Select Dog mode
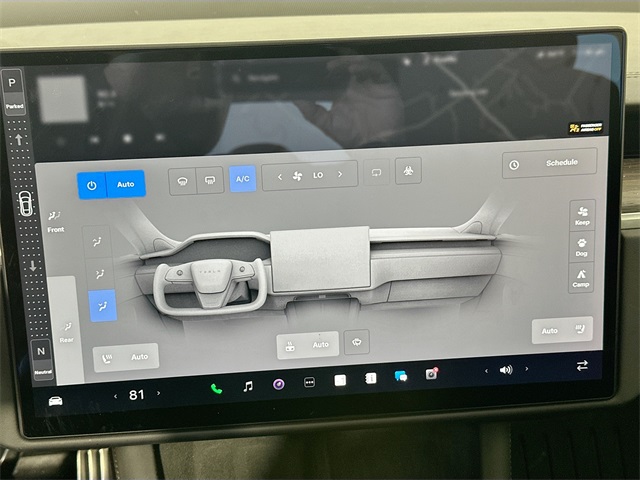This screenshot has width=640, height=480. coord(582,246)
